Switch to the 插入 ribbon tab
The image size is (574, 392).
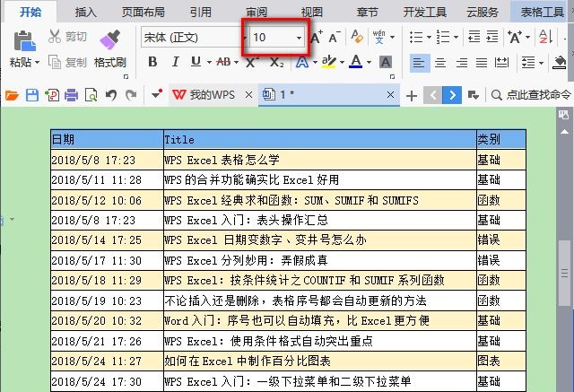tap(86, 12)
